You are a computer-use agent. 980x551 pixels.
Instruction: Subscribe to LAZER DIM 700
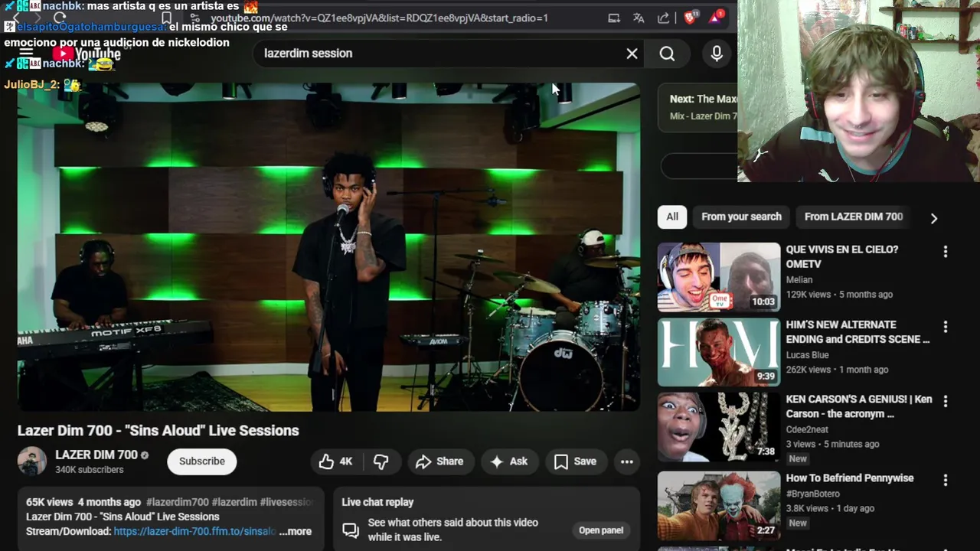pos(202,461)
